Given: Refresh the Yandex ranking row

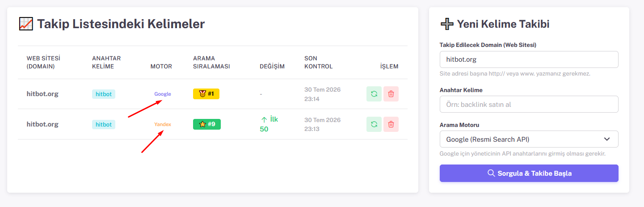Looking at the screenshot, I should pyautogui.click(x=374, y=124).
